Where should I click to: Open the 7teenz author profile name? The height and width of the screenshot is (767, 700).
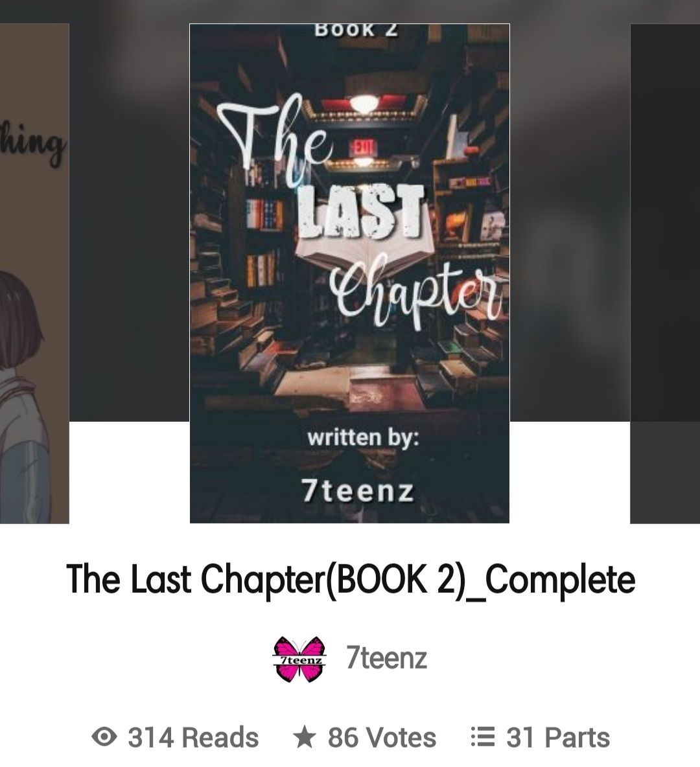pyautogui.click(x=386, y=658)
